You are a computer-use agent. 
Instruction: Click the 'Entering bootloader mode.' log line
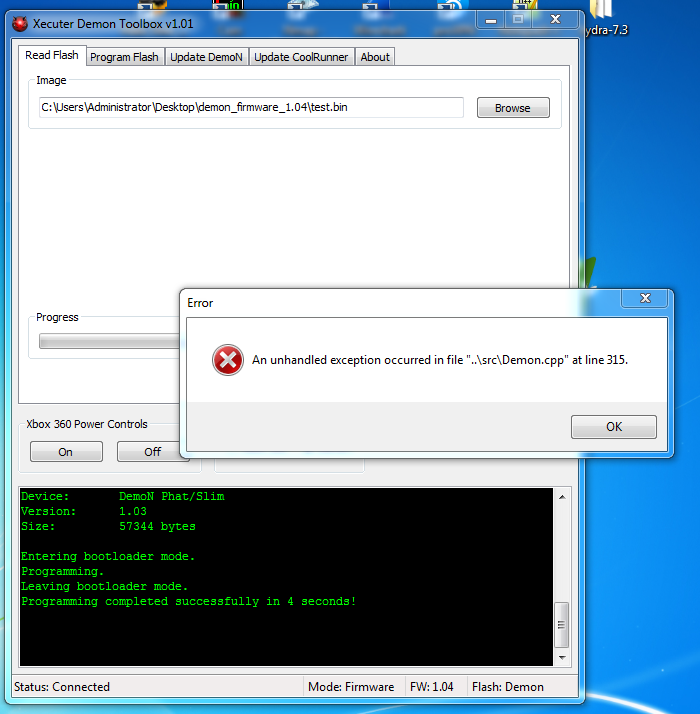(108, 556)
